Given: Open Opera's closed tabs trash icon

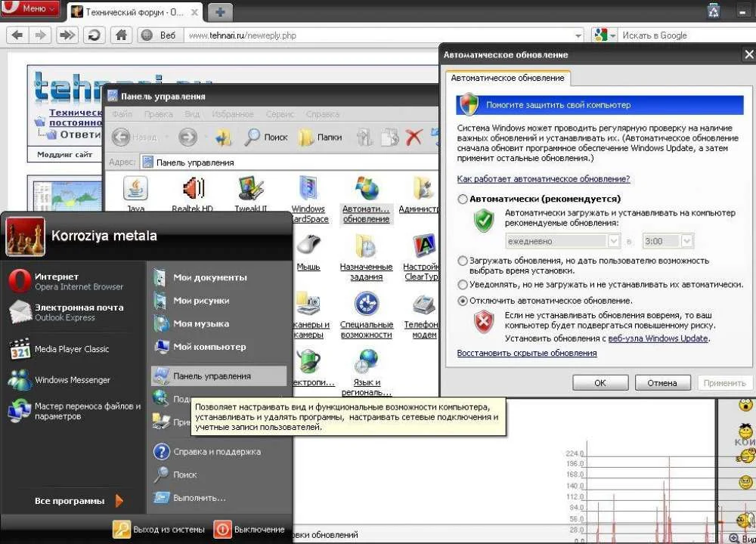Looking at the screenshot, I should (x=714, y=10).
